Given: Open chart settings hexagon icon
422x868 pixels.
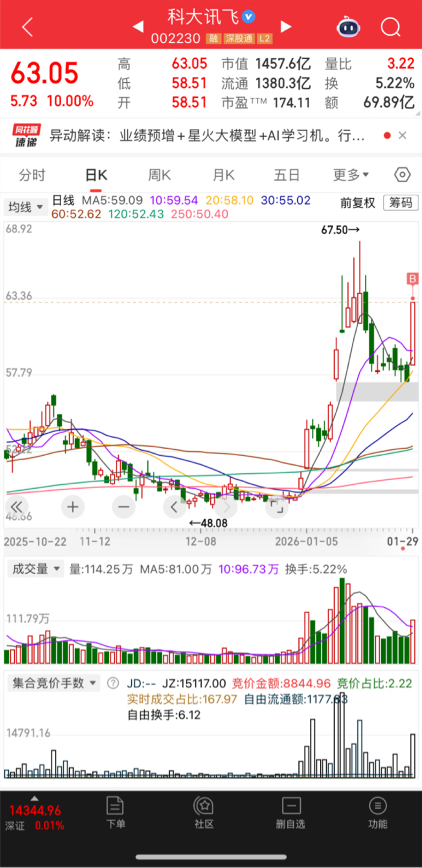Looking at the screenshot, I should pos(402,175).
